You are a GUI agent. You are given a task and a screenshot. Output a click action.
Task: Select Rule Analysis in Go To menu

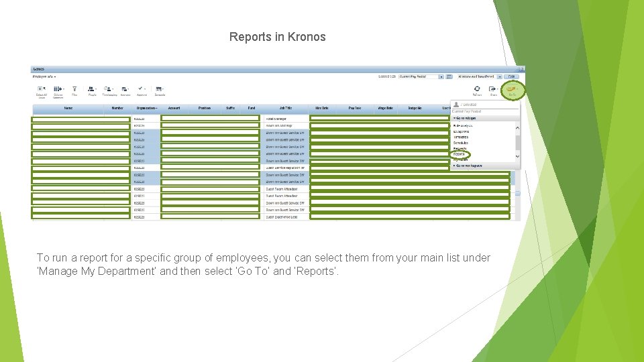[x=463, y=125]
